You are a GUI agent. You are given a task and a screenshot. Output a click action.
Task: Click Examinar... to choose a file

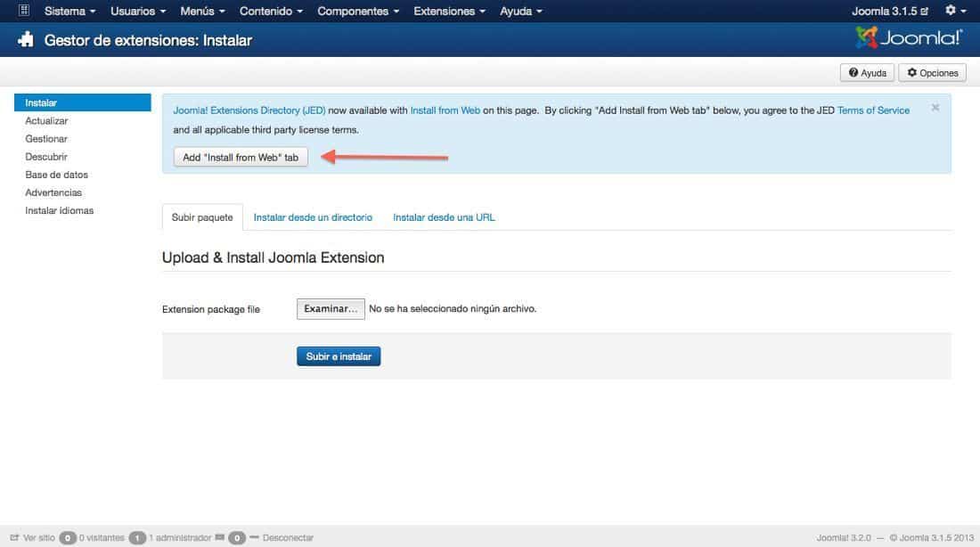point(331,309)
